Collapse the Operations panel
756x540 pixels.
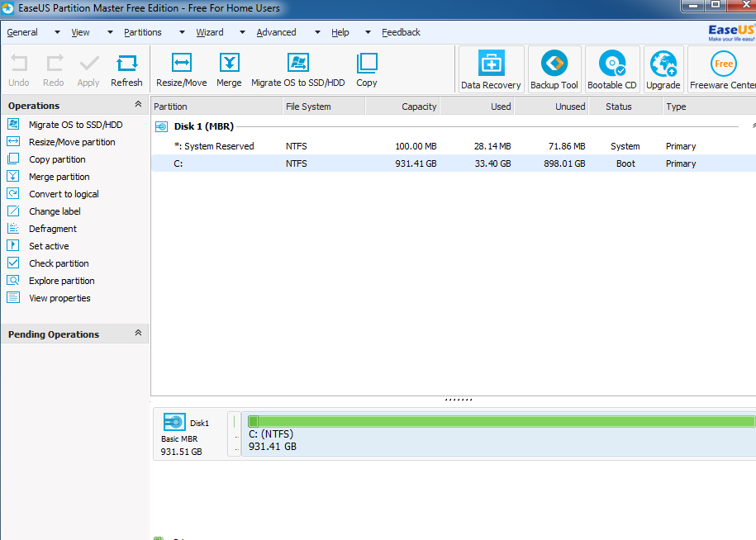pos(138,104)
